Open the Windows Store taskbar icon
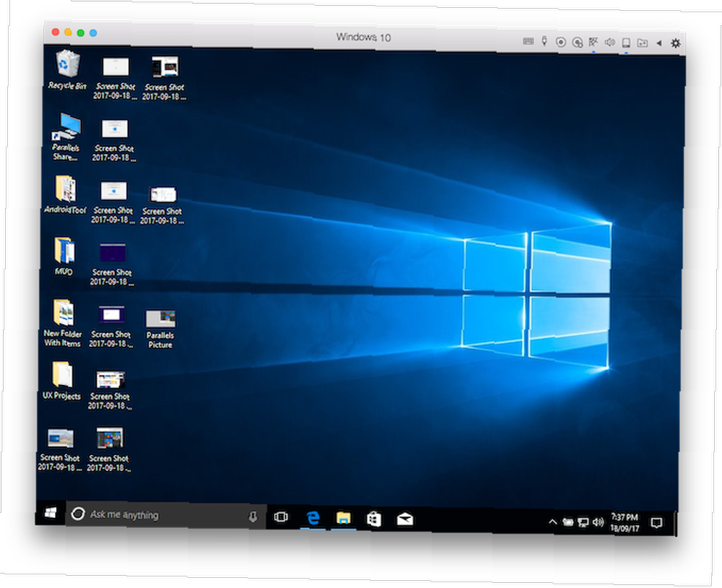 [374, 519]
